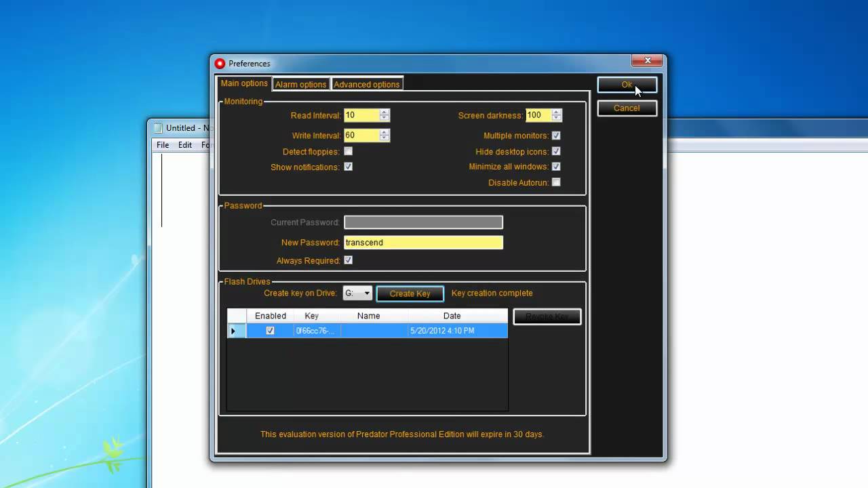Open the Edit menu in Notepad
The height and width of the screenshot is (488, 868).
pos(185,145)
